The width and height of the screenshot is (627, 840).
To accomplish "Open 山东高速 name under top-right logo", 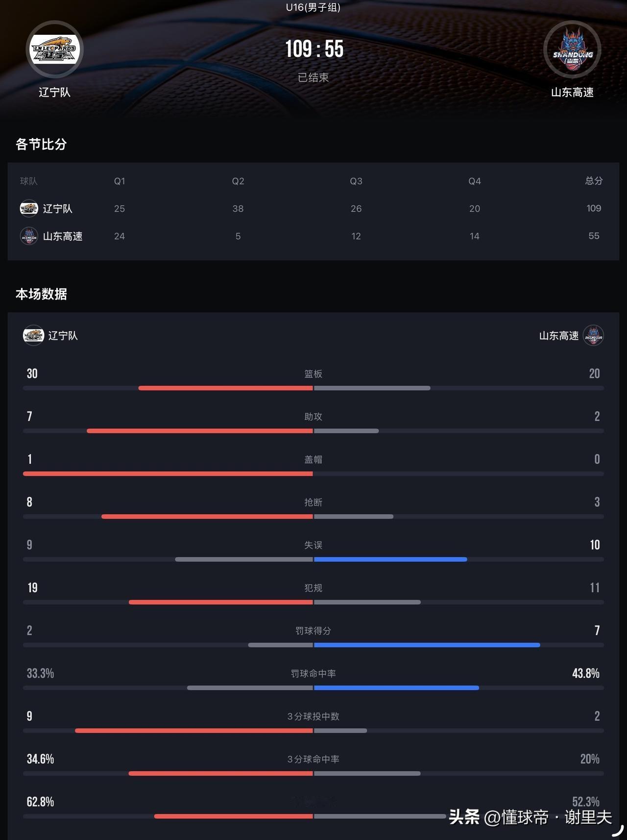I will (572, 92).
